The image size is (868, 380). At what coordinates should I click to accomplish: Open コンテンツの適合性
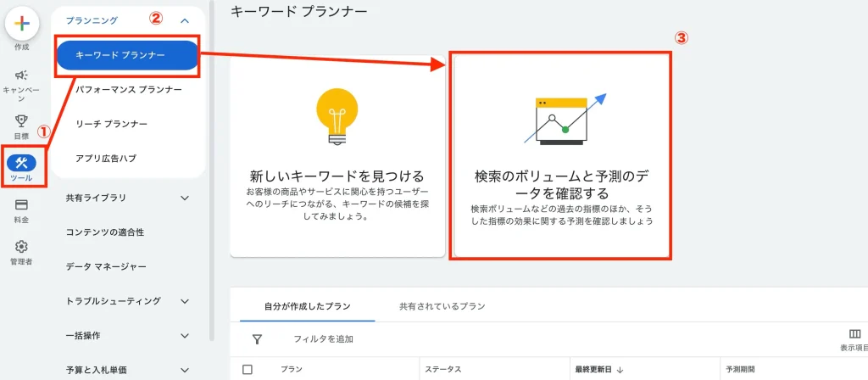pyautogui.click(x=105, y=232)
